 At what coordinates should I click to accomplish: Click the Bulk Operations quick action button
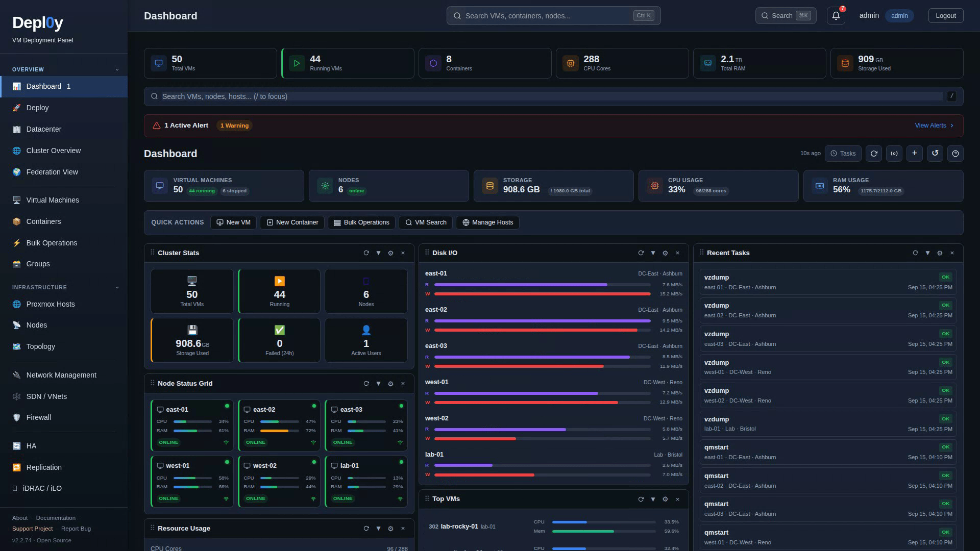pos(361,222)
